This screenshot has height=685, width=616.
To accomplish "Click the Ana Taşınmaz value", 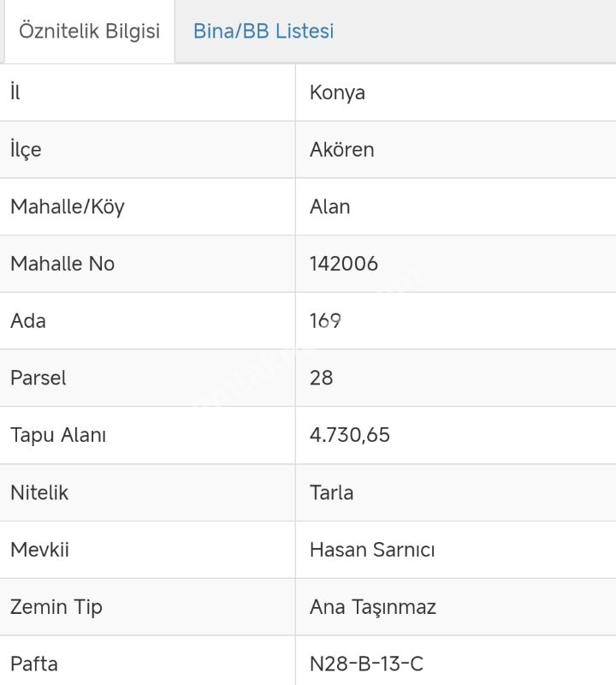I will click(x=372, y=607).
